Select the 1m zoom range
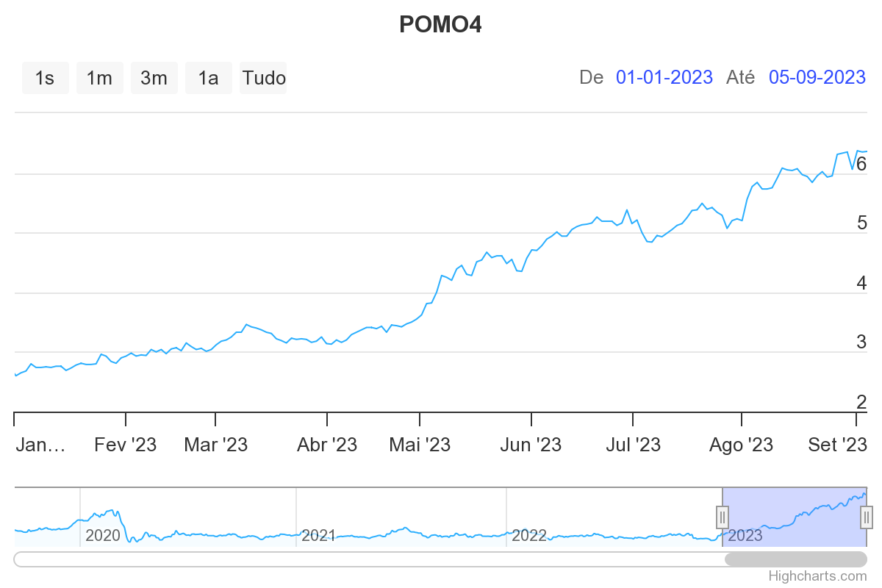This screenshot has width=882, height=588. coord(99,78)
